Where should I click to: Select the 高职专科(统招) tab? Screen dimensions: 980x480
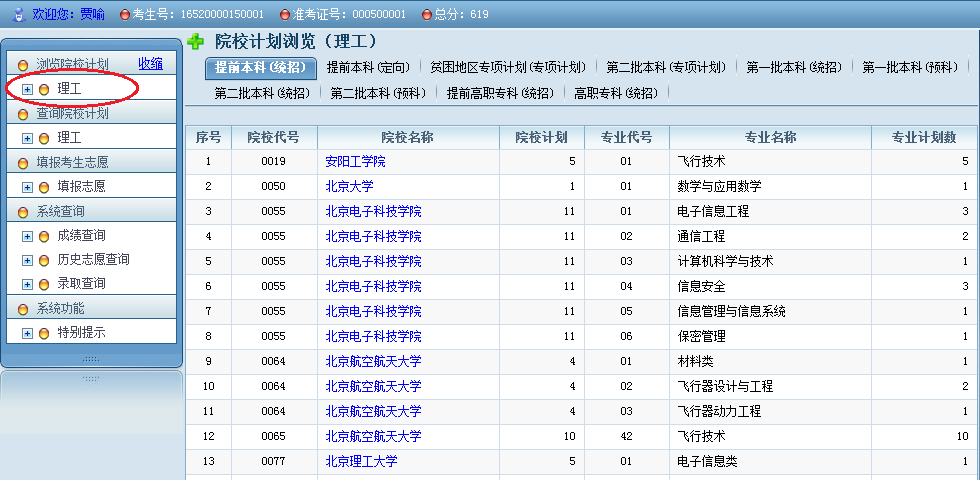[x=615, y=93]
